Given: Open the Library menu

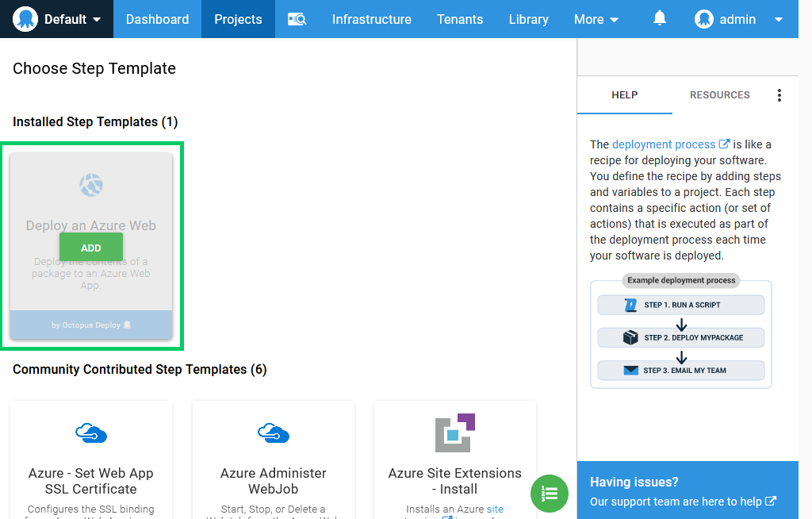Looking at the screenshot, I should [x=529, y=19].
